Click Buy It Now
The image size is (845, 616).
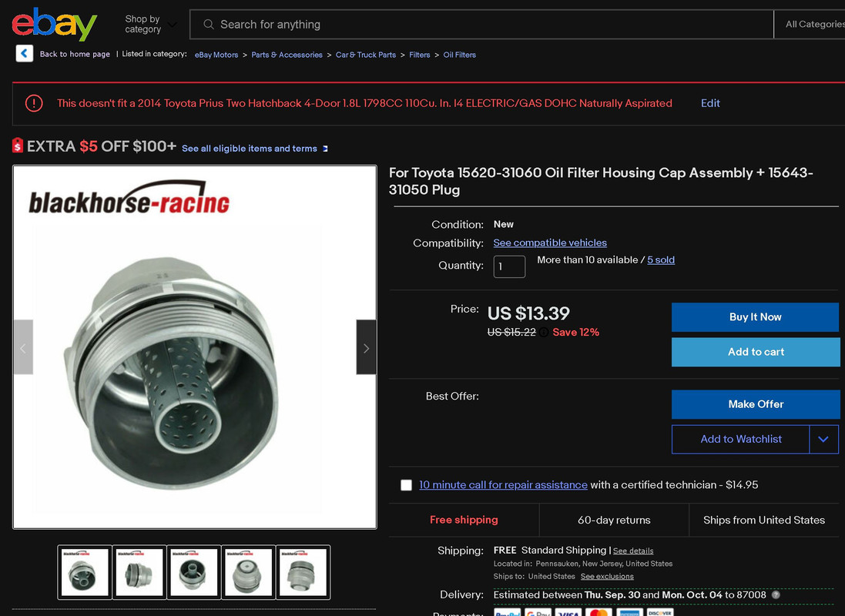click(x=755, y=317)
